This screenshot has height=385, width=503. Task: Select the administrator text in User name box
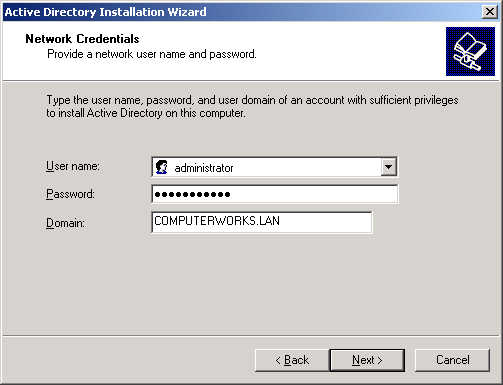click(x=204, y=168)
